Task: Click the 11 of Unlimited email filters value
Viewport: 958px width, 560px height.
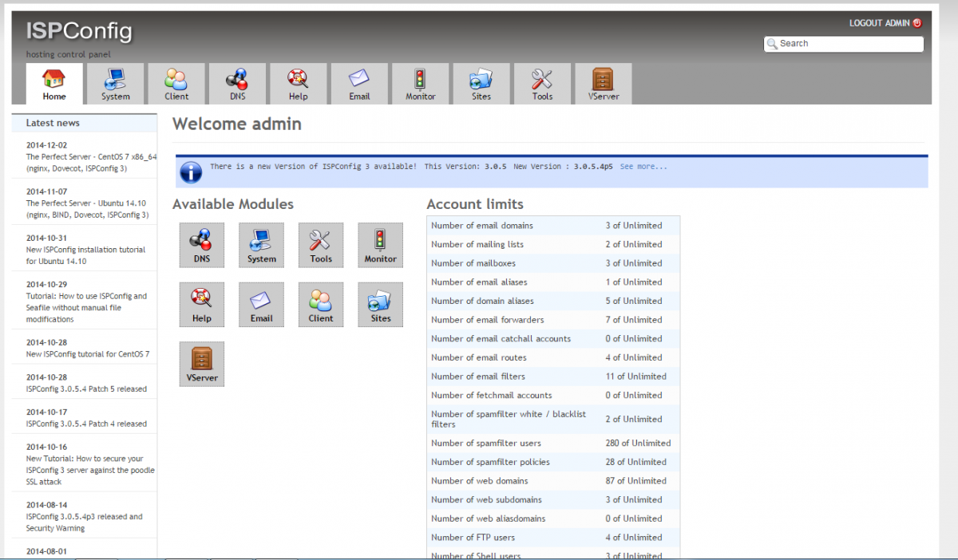Action: coord(635,377)
